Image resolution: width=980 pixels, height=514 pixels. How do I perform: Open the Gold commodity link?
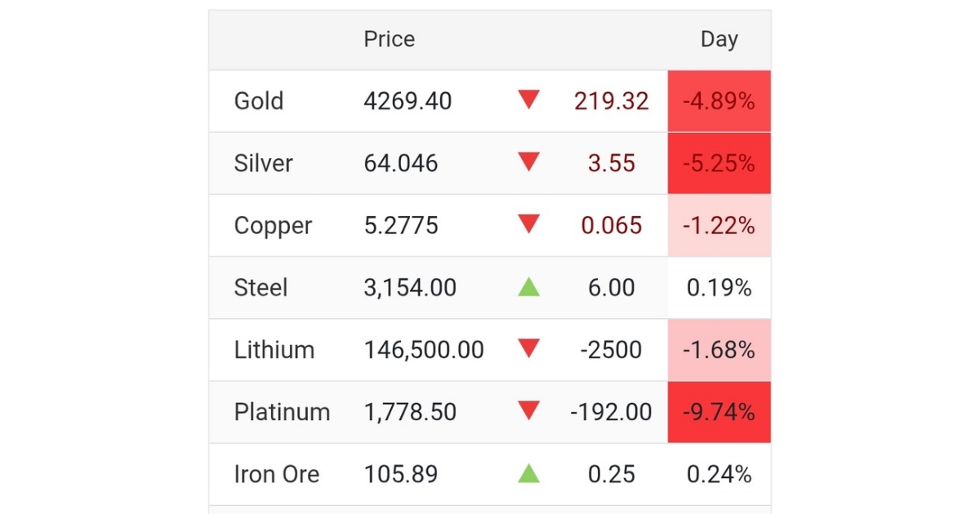pyautogui.click(x=259, y=101)
